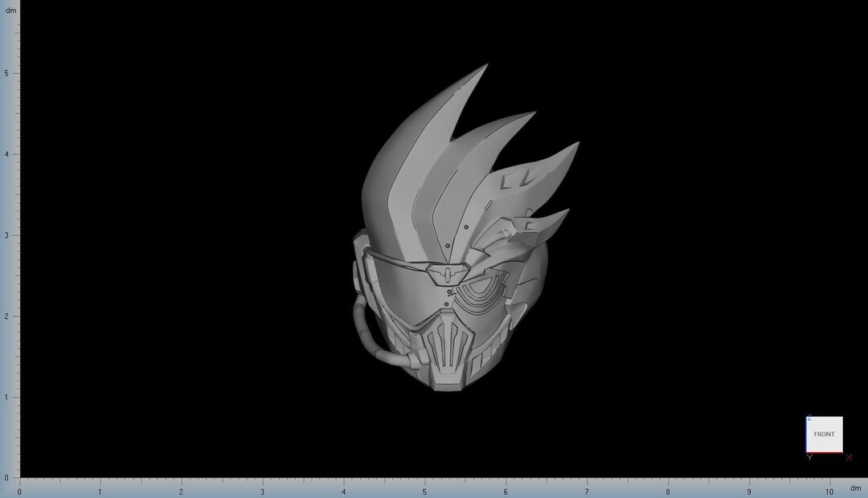The width and height of the screenshot is (868, 498).
Task: Click the FRONT face of the view cube
Action: coord(824,434)
